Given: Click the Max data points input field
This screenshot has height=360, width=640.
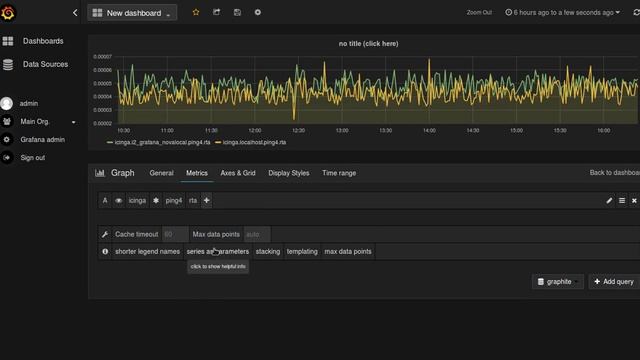Looking at the screenshot, I should [x=257, y=234].
